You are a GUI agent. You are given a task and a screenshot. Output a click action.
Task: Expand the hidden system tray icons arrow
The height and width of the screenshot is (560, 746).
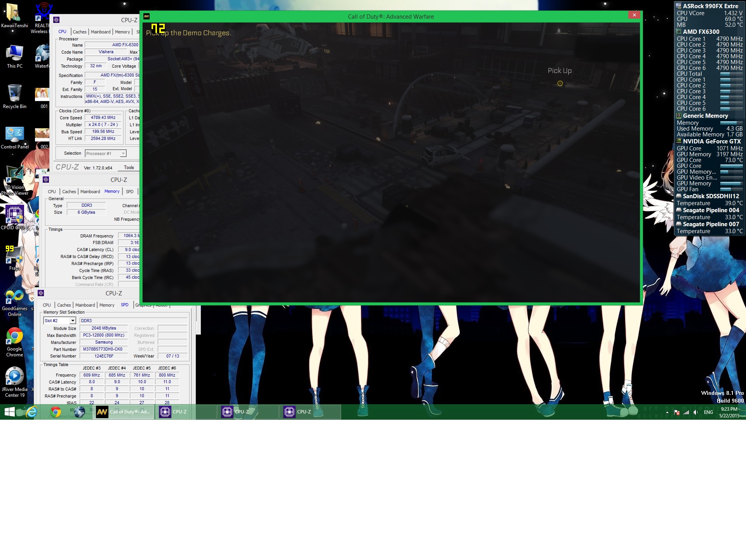click(x=667, y=412)
